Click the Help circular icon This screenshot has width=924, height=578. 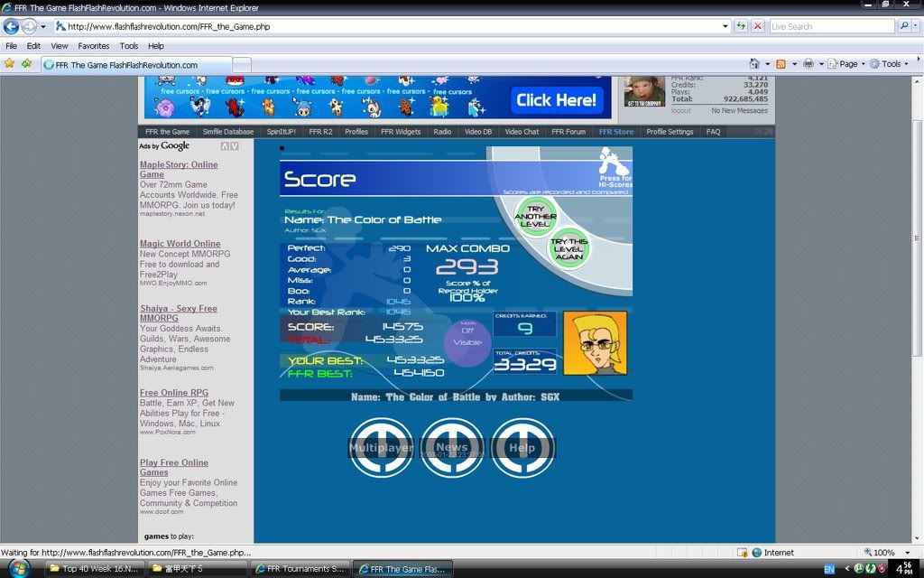[522, 448]
